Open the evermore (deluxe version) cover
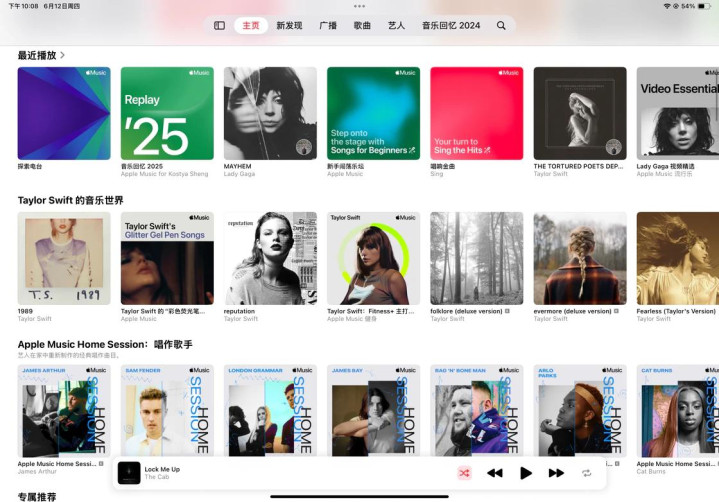 (x=580, y=258)
